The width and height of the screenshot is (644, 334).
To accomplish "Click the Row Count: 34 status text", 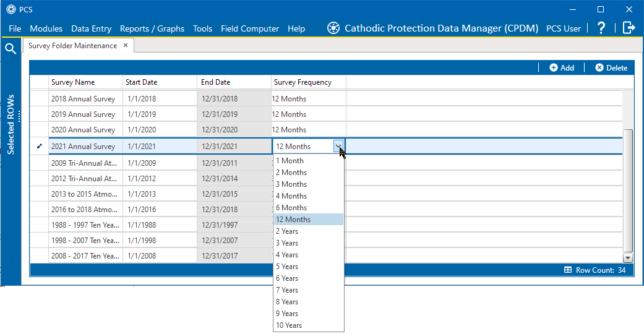I will 601,270.
